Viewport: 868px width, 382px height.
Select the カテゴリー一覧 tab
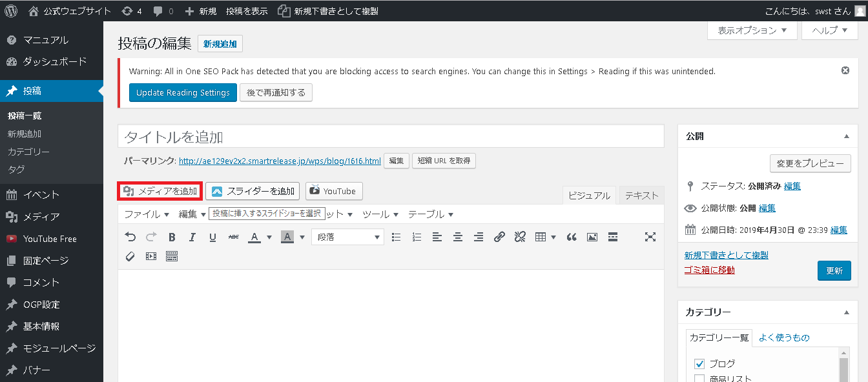click(719, 337)
